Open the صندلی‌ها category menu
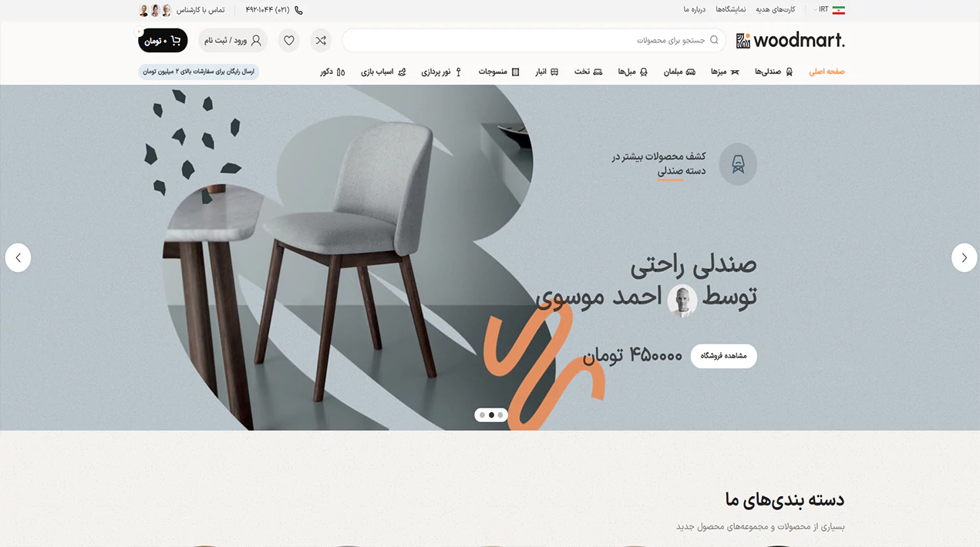980x547 pixels. point(773,72)
